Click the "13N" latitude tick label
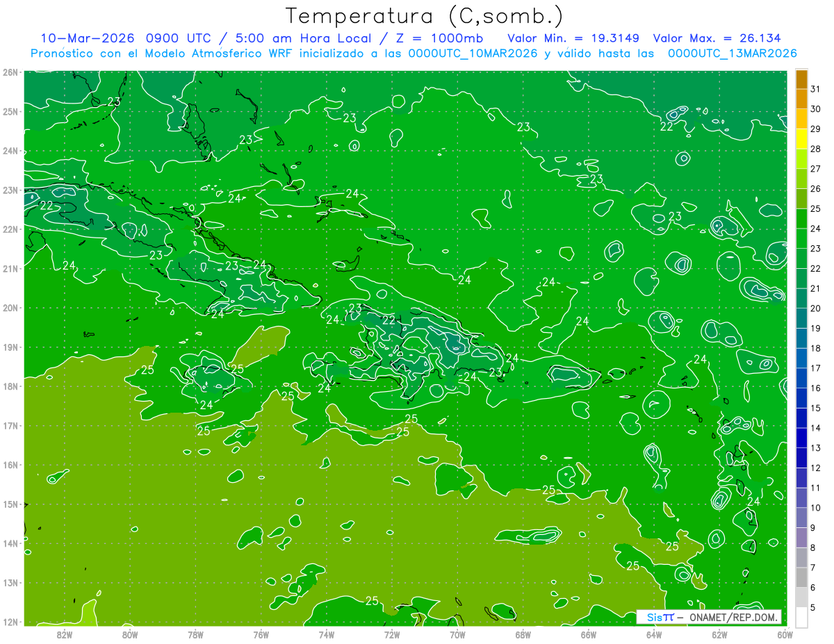This screenshot has height=644, width=834. (x=10, y=583)
